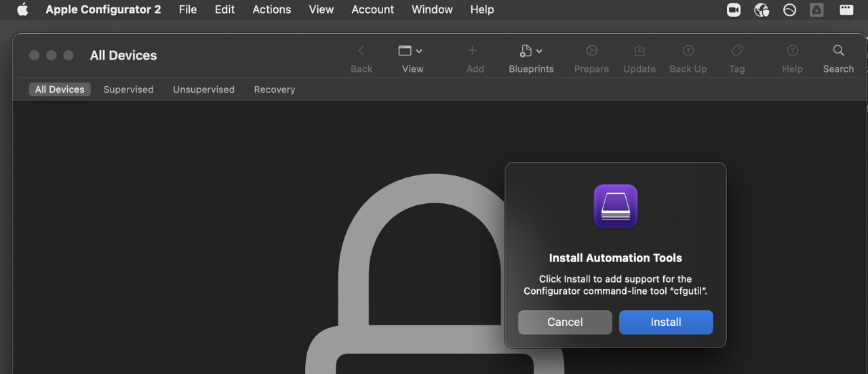This screenshot has width=868, height=374.
Task: Open the View dropdown in toolbar
Action: tap(410, 51)
